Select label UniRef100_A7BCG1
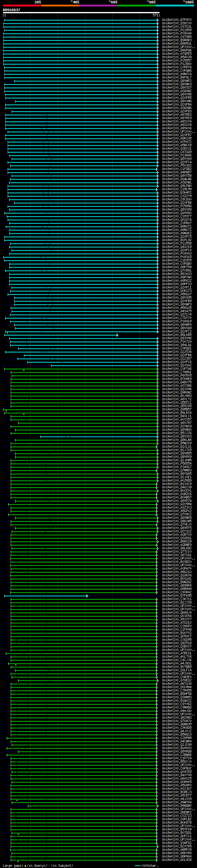197x868 pixels. pos(176,653)
